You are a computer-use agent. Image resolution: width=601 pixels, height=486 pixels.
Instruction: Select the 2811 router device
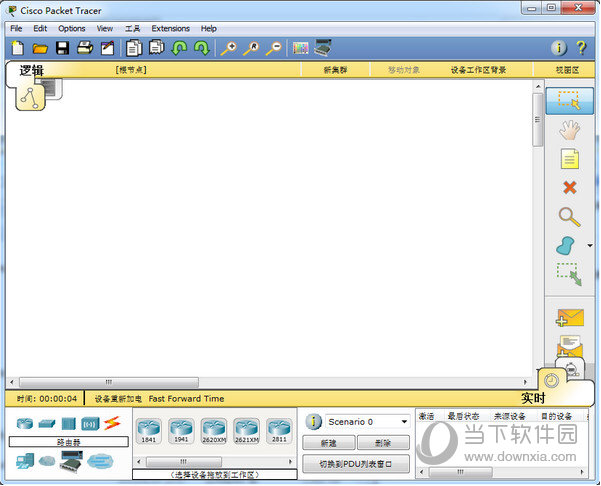pos(279,431)
